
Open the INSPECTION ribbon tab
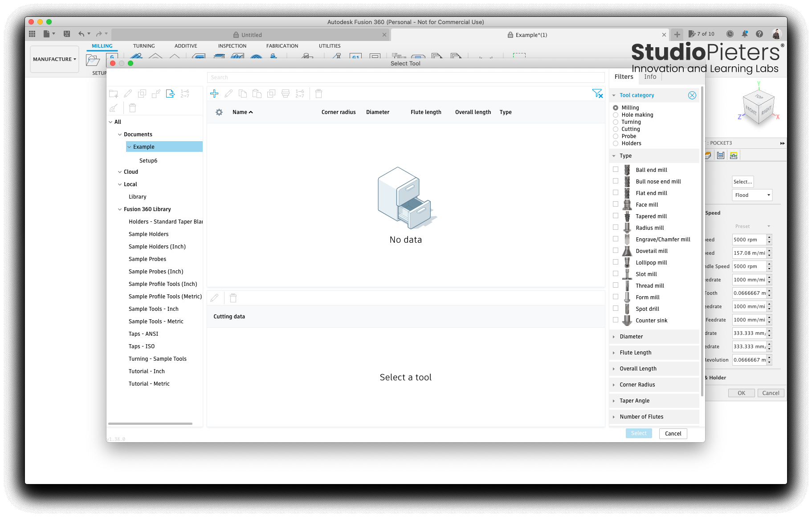[232, 46]
